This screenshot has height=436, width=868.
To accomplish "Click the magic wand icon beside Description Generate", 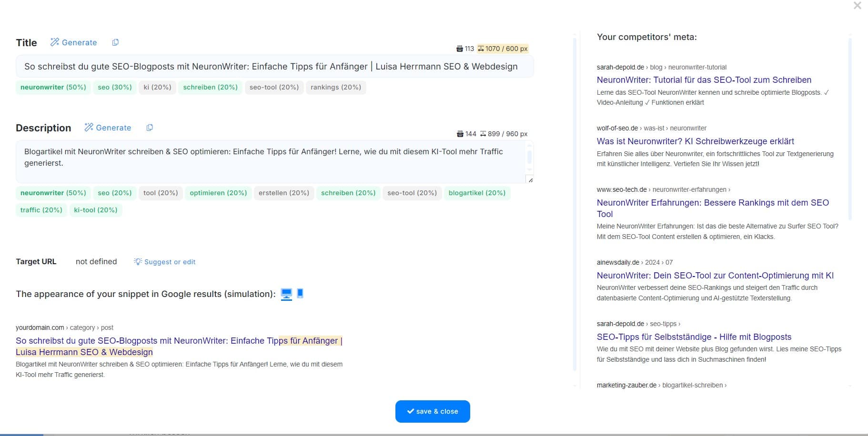I will tap(89, 127).
